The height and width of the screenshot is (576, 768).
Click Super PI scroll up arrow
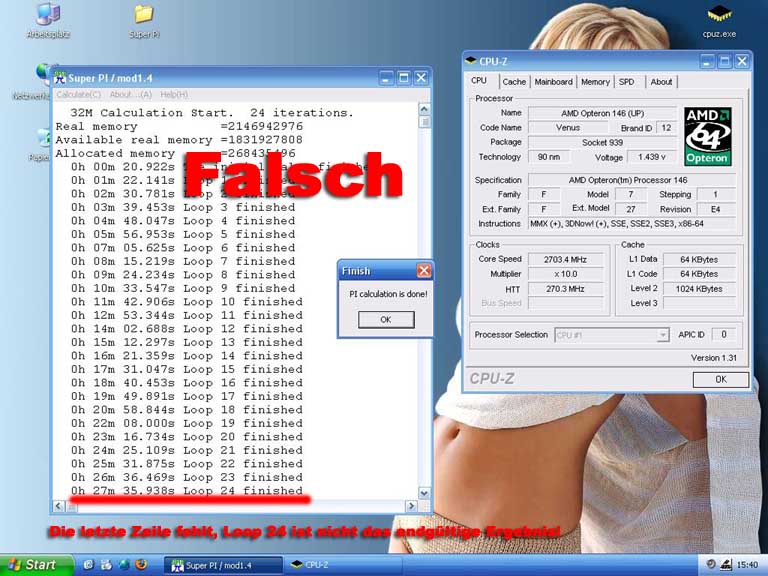pos(424,109)
